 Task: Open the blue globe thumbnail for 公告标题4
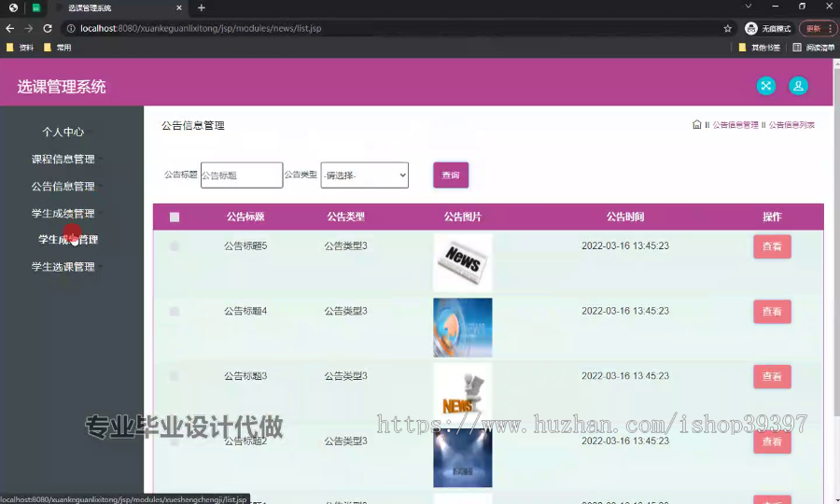(462, 328)
